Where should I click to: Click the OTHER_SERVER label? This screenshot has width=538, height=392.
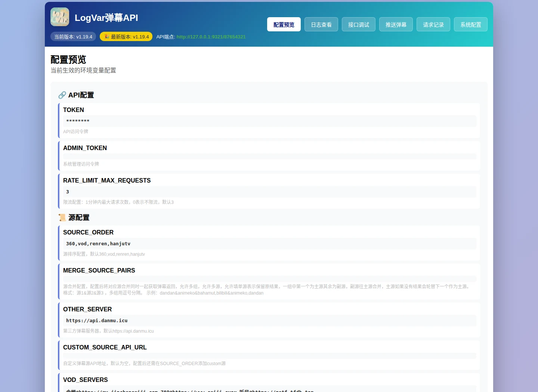pyautogui.click(x=87, y=309)
